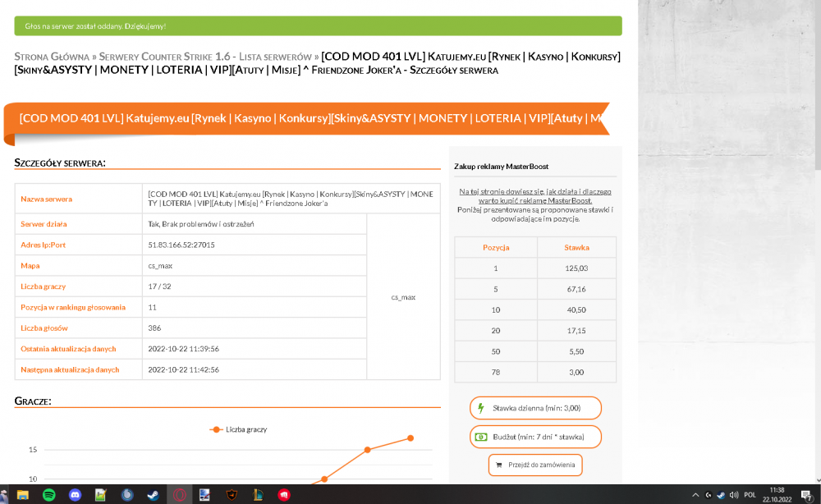Click the Logitech G HUB tray icon
This screenshot has height=504, width=821.
click(x=709, y=495)
